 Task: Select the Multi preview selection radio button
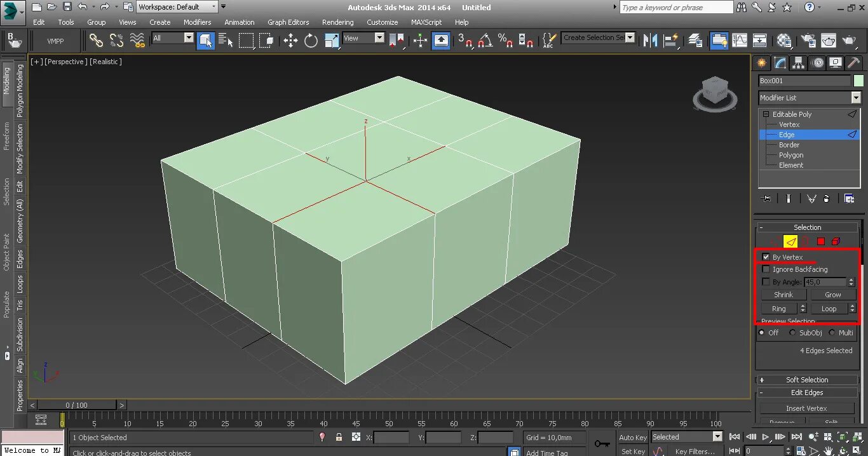coord(832,333)
